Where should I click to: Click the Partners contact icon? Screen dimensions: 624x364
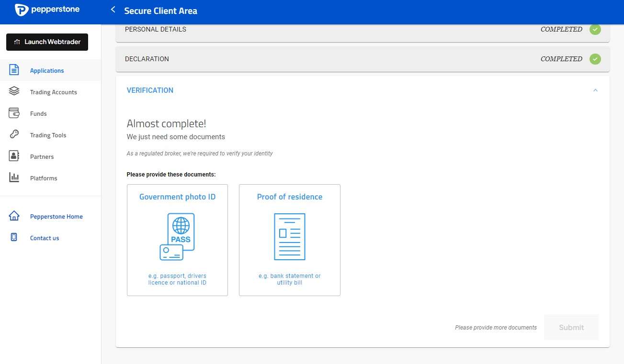[x=14, y=156]
